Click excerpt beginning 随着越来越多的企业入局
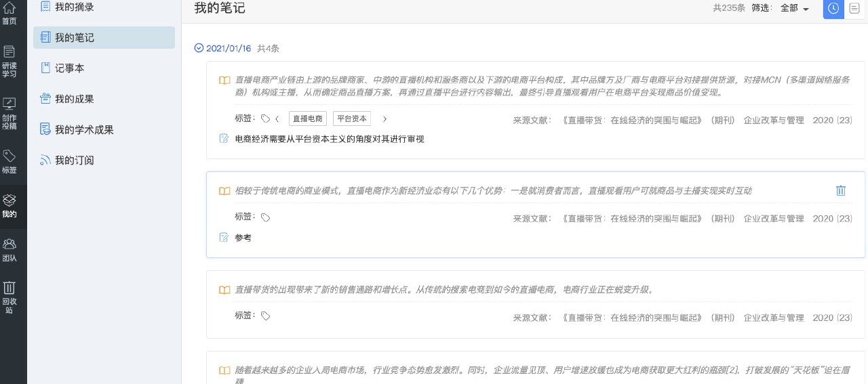The image size is (868, 384). 542,376
